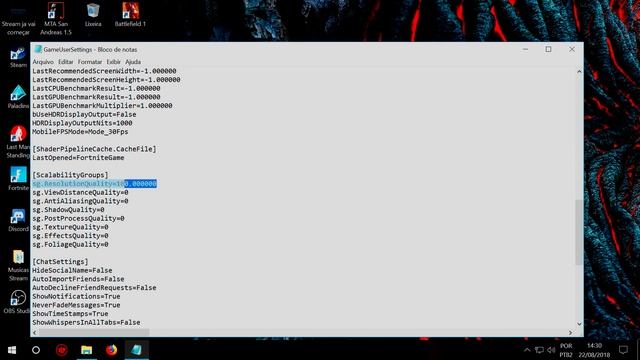The width and height of the screenshot is (640, 360).
Task: Open MTA San Andreas 1.5 desktop shortcut
Action: (x=56, y=18)
